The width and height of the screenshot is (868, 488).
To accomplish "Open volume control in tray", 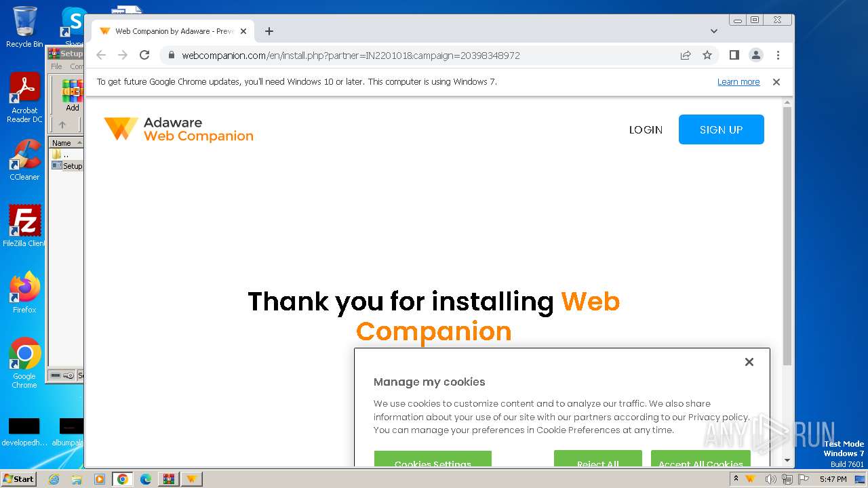I will tap(770, 479).
